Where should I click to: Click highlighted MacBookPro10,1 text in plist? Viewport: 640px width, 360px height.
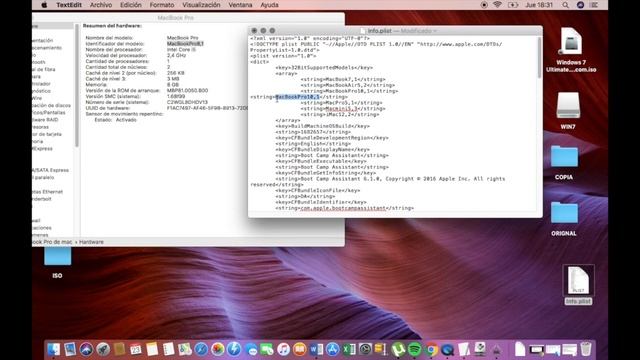[298, 97]
